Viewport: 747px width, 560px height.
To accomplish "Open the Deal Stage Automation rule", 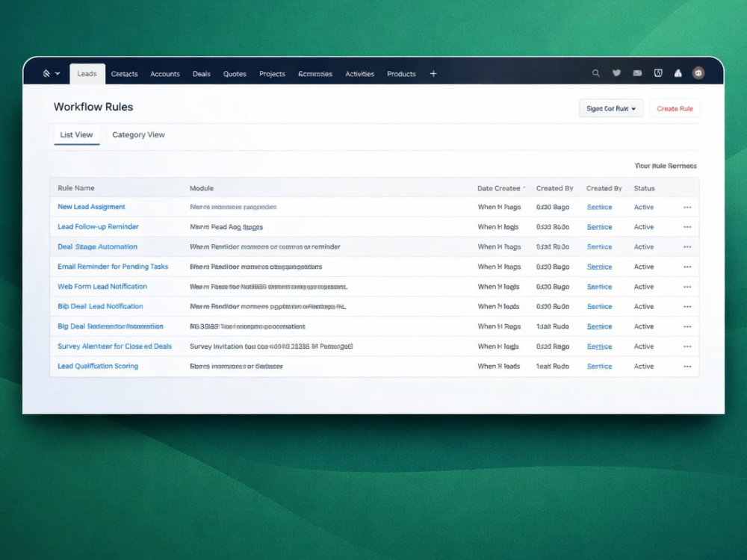I will coord(97,246).
